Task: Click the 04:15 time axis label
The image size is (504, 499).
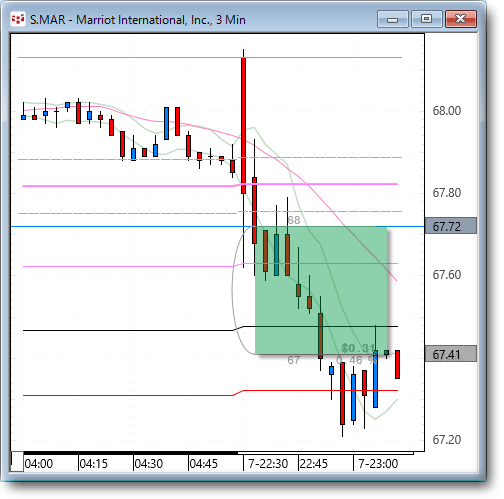Action: pos(94,463)
